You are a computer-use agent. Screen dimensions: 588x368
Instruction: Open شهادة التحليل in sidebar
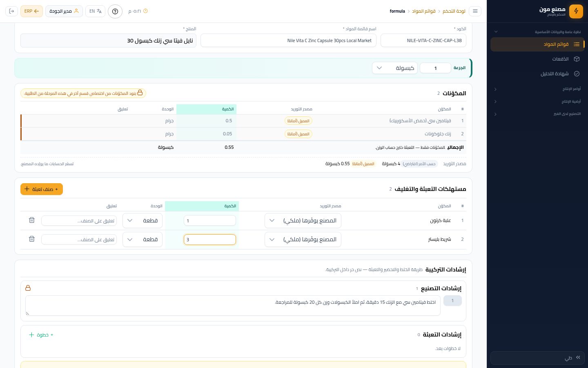(x=537, y=74)
